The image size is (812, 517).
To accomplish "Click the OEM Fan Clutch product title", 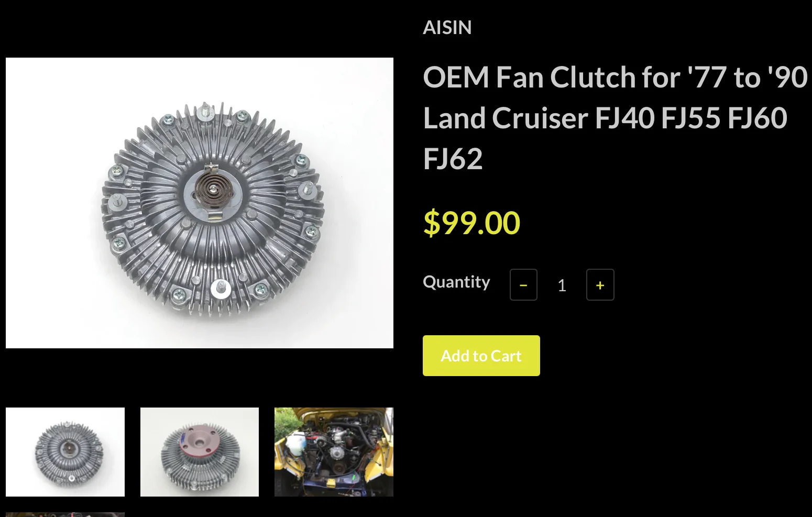I will coord(615,118).
